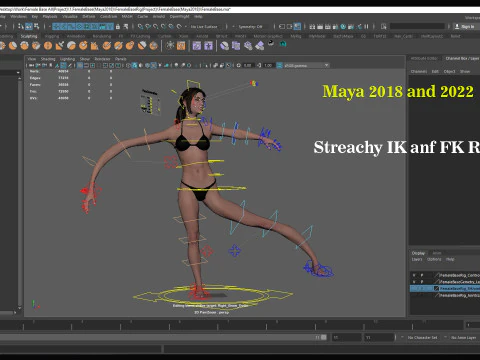Open the viewport Shading menu
Screen dimensions: 480x360
coord(48,59)
